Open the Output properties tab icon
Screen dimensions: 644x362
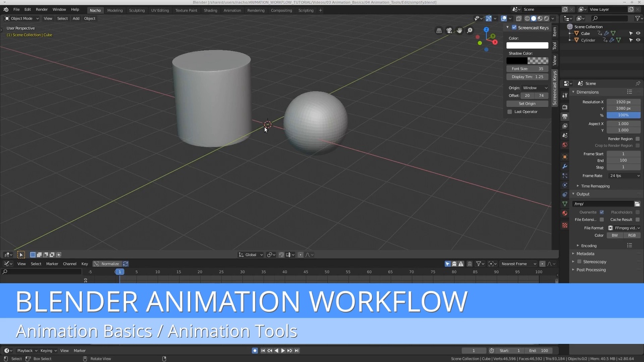(565, 117)
